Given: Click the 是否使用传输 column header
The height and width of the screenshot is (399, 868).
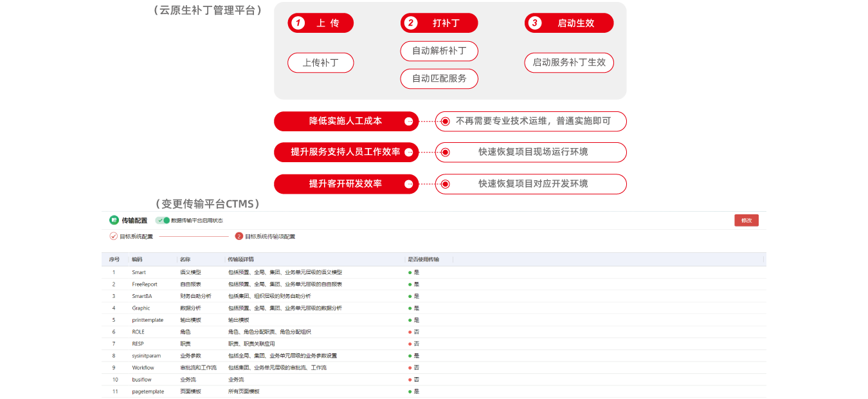Looking at the screenshot, I should [x=424, y=259].
